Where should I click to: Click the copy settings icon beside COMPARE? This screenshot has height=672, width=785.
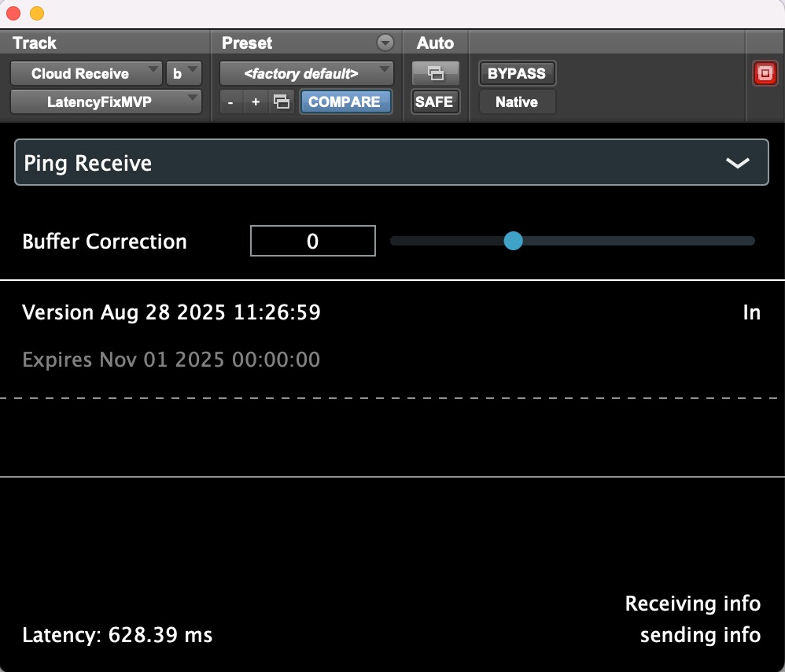[281, 102]
